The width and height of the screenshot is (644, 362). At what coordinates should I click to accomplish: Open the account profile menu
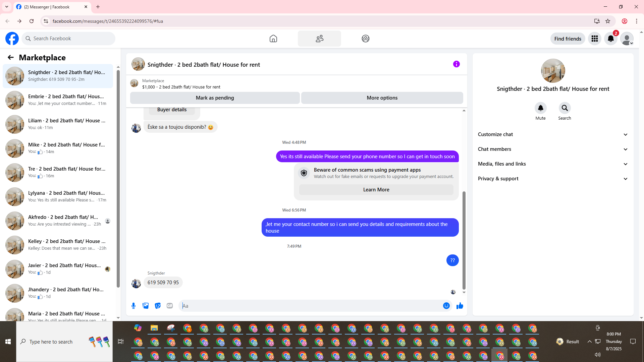tap(627, 39)
